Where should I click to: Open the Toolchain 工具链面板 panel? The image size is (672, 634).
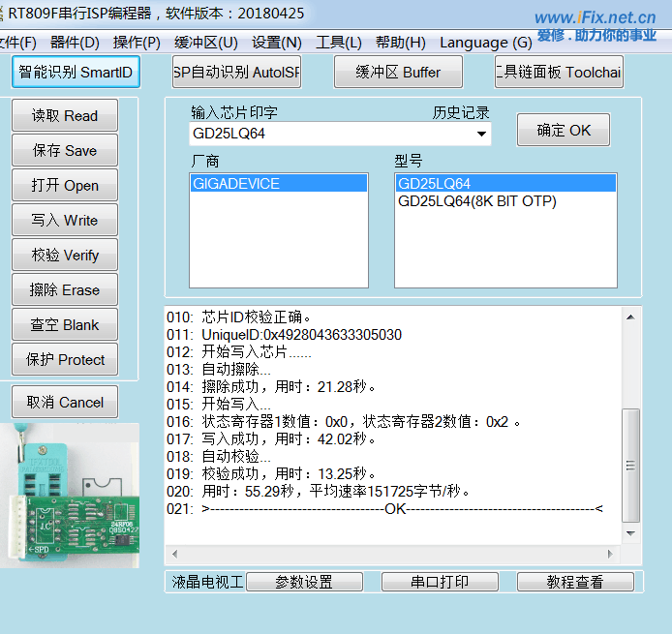pyautogui.click(x=559, y=72)
